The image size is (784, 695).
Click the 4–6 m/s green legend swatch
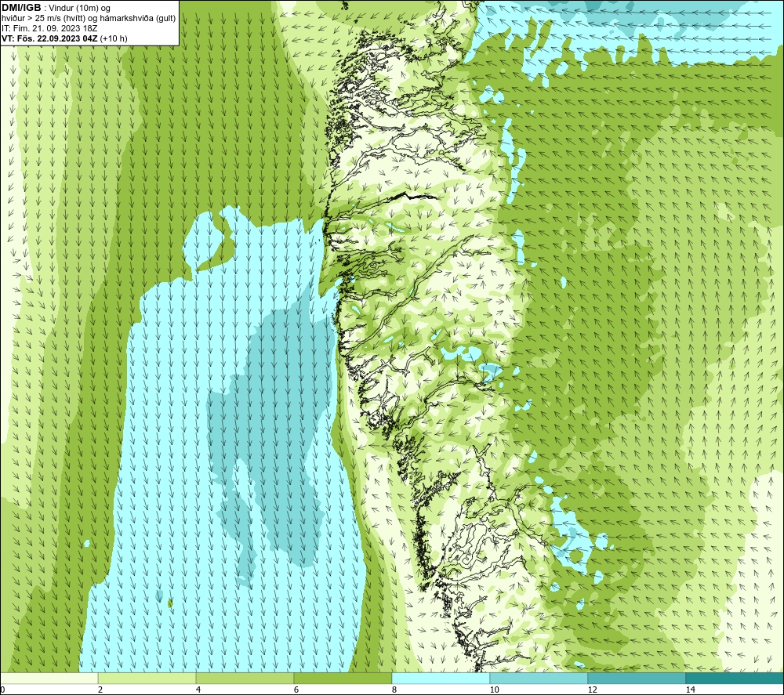245,679
